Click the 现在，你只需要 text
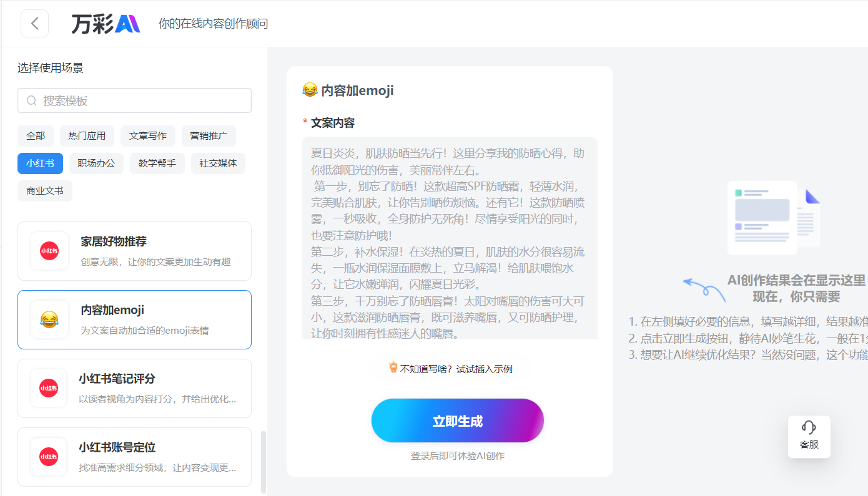The width and height of the screenshot is (868, 496). pos(797,296)
